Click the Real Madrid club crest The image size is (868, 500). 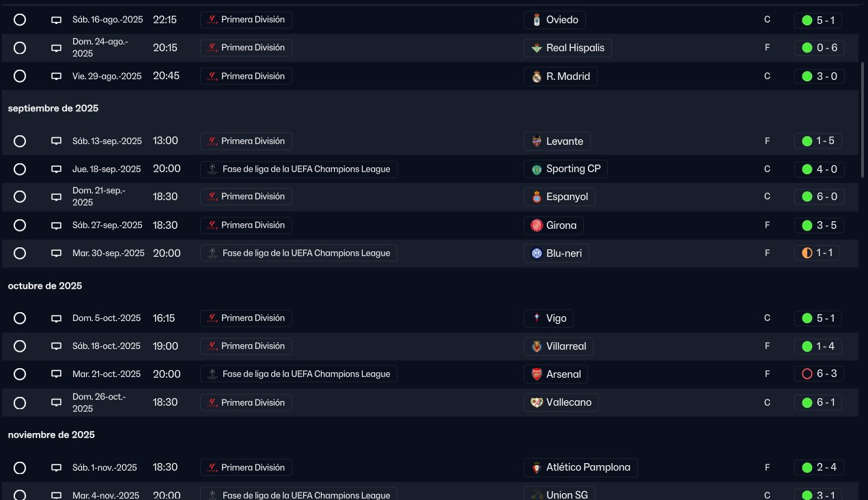[x=537, y=77]
